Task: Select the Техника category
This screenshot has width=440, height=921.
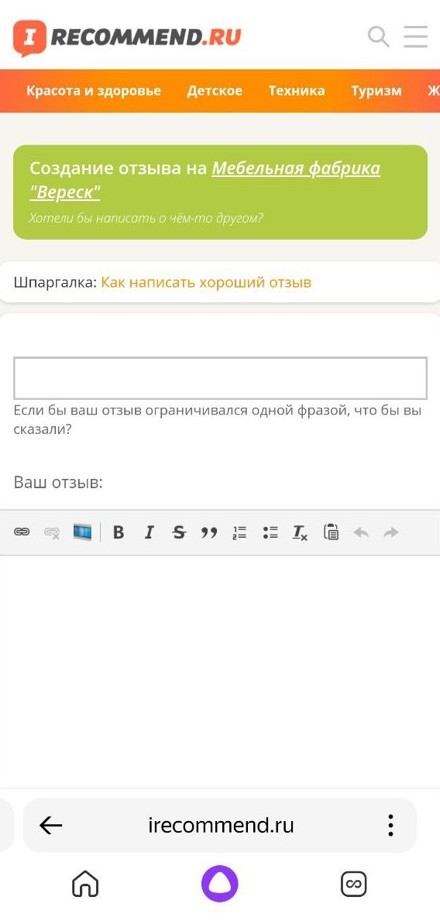Action: [297, 91]
